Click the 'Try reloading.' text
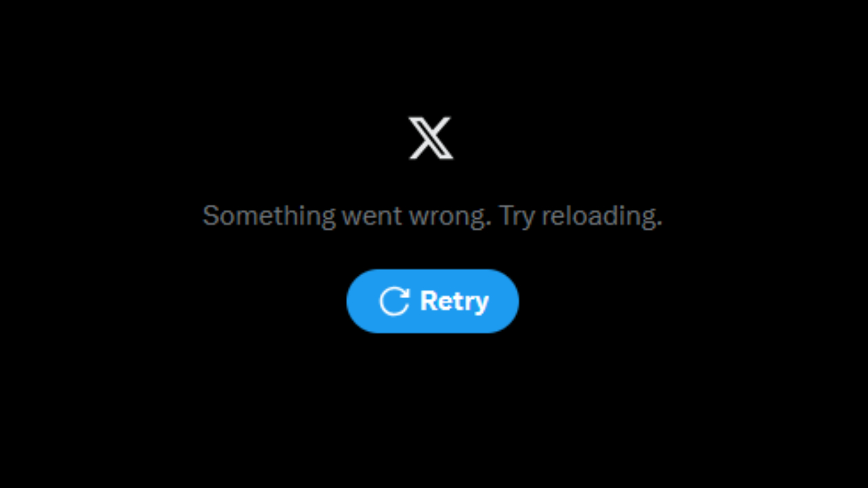 (x=580, y=216)
